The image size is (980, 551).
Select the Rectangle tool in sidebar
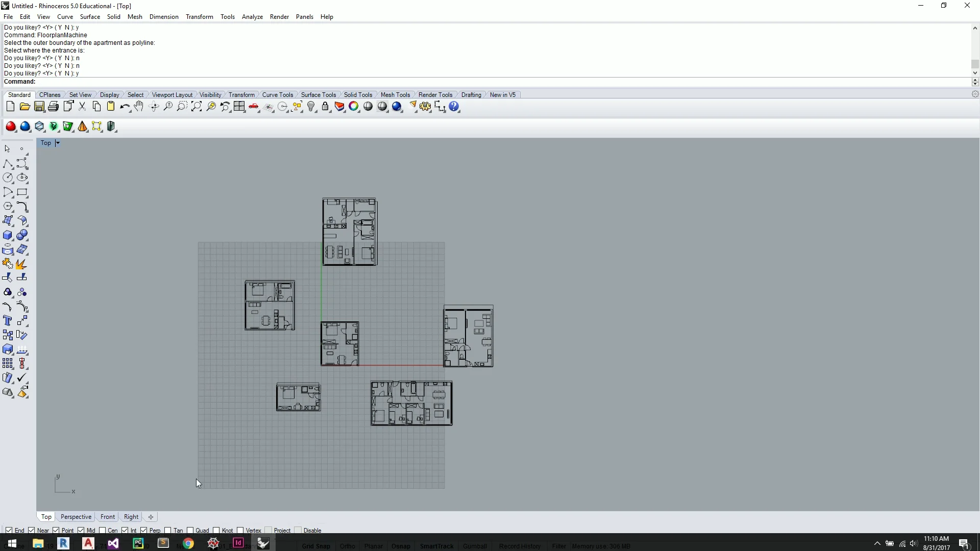tap(22, 192)
